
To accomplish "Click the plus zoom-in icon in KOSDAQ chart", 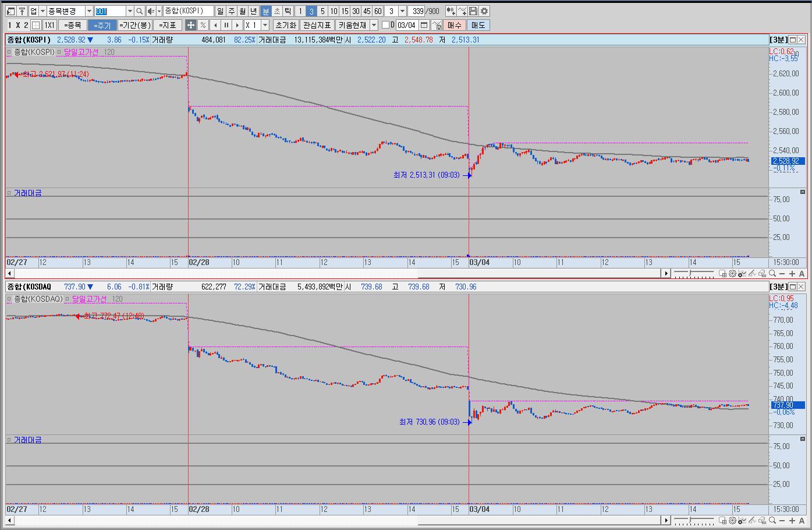I will click(792, 520).
